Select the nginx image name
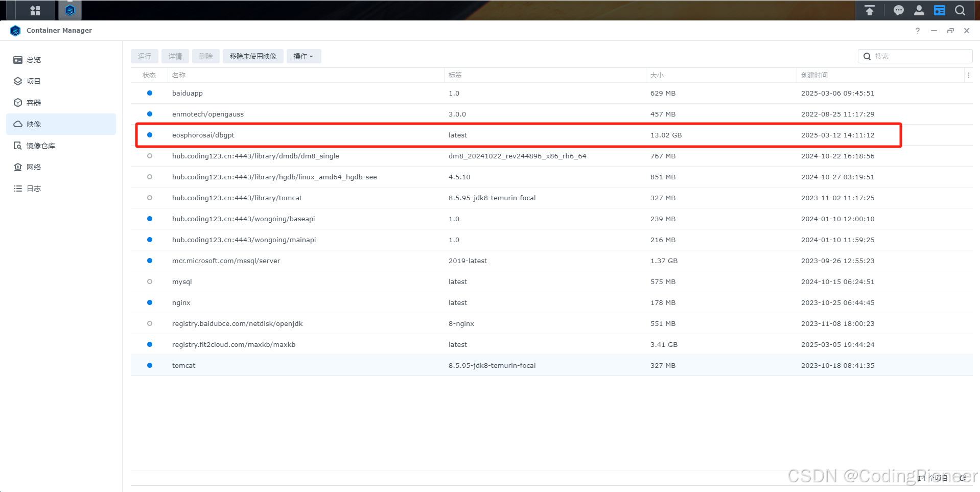 (x=181, y=302)
